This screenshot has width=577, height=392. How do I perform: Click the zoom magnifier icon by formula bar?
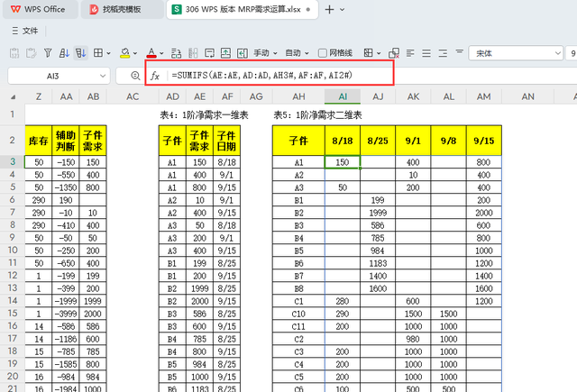pyautogui.click(x=135, y=76)
